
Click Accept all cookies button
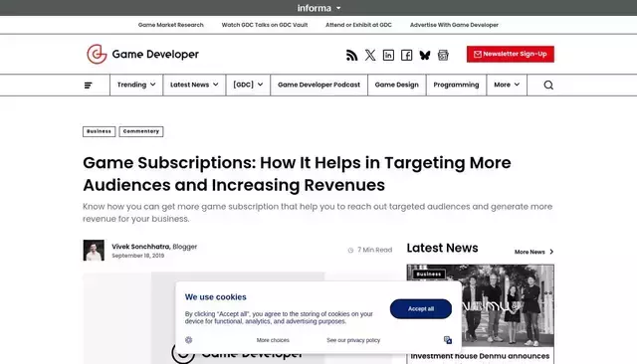click(x=420, y=309)
